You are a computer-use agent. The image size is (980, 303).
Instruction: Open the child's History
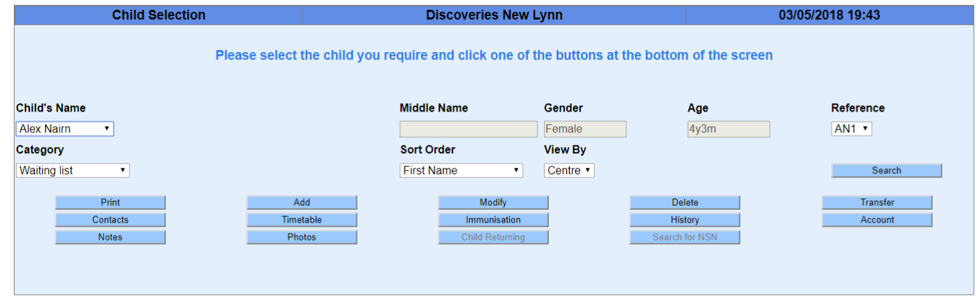click(684, 220)
